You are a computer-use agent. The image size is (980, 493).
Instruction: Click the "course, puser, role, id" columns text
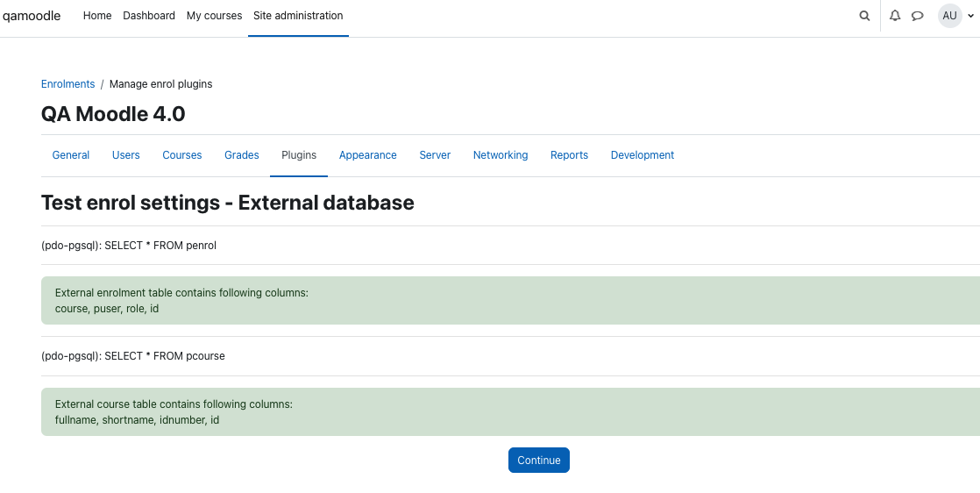tap(107, 309)
